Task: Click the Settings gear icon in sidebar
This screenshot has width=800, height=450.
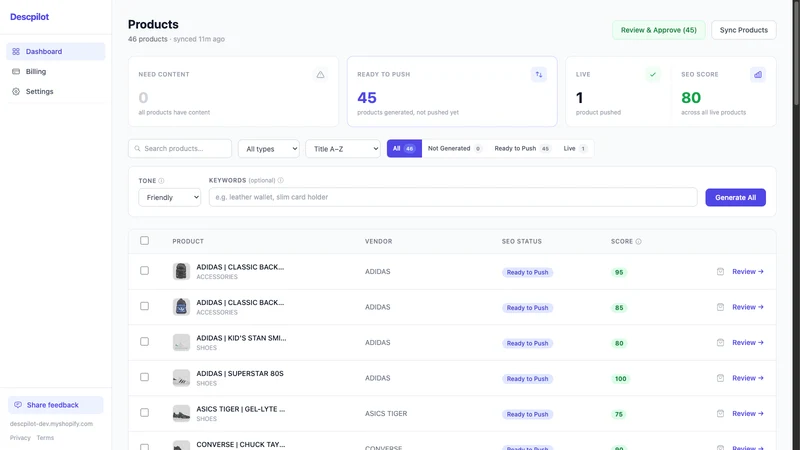Action: pyautogui.click(x=16, y=91)
